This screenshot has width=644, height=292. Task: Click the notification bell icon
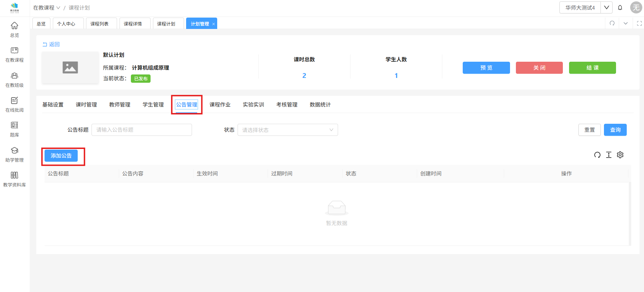click(x=620, y=8)
